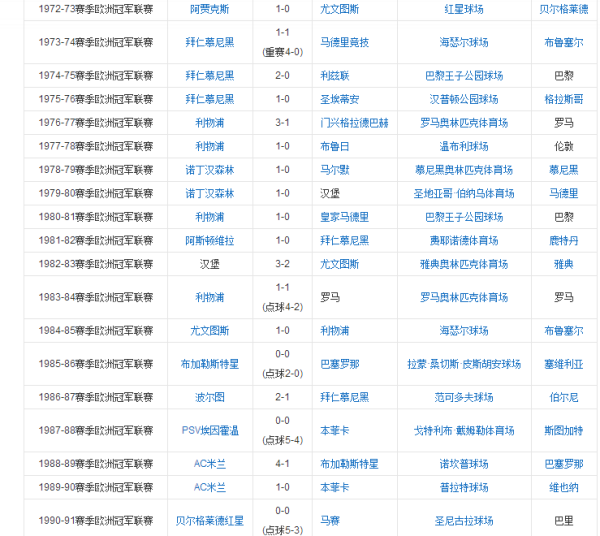Viewport: 600px width, 536px height.
Task: Open 拉蒙·桑切斯·皮斯胡安球场 stadium link
Action: click(464, 364)
